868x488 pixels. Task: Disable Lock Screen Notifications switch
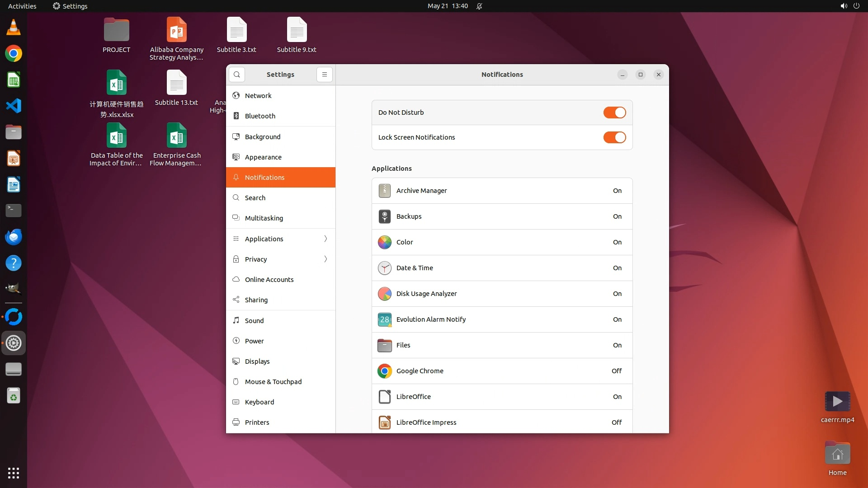614,137
